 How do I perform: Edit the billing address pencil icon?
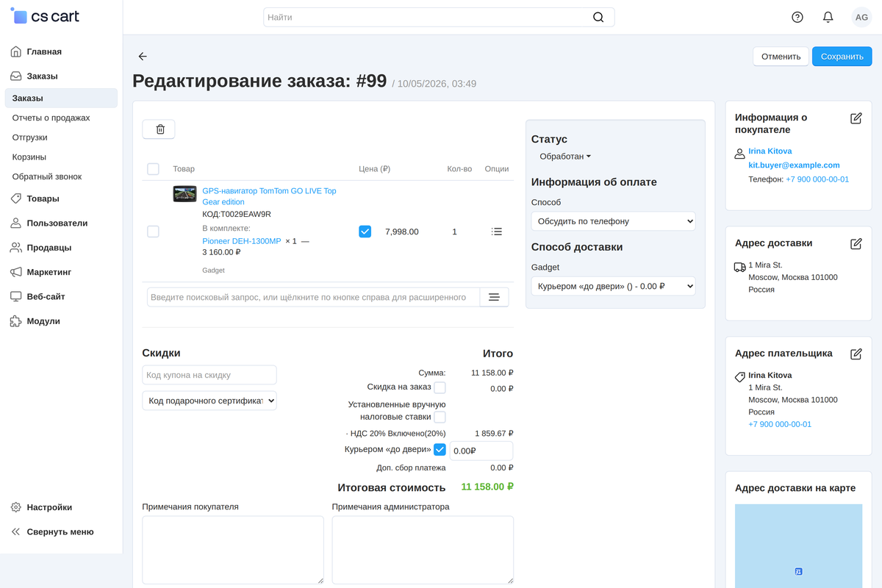(856, 354)
